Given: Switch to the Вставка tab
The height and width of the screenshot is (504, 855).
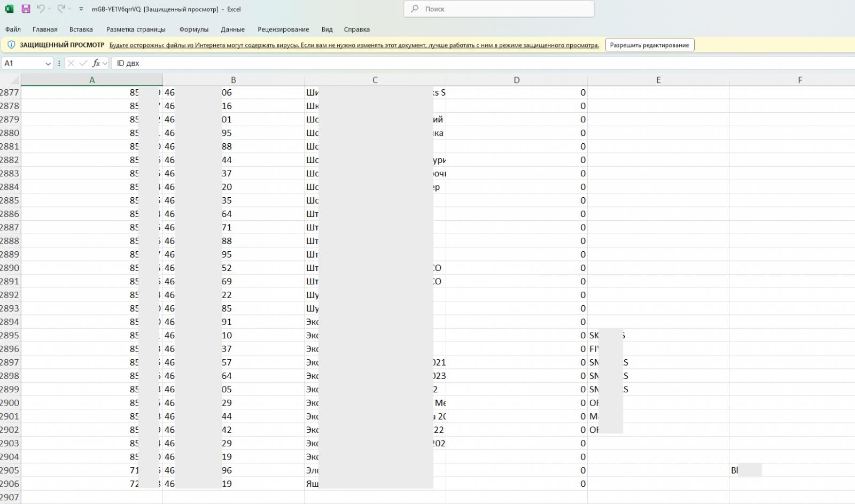Looking at the screenshot, I should [x=81, y=29].
